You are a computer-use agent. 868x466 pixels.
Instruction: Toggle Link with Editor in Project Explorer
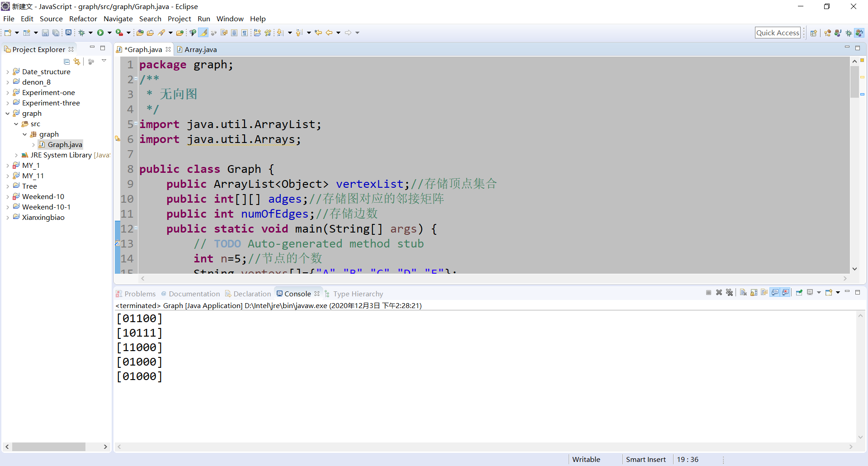point(77,62)
